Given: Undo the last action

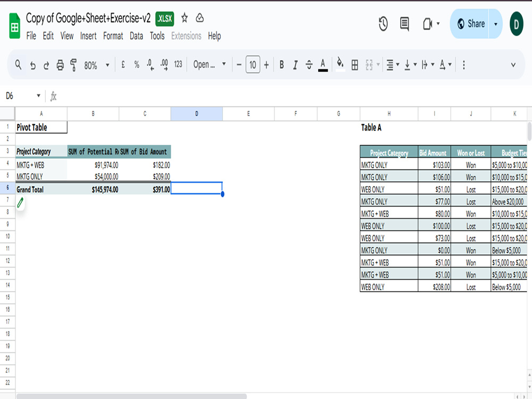Looking at the screenshot, I should click(33, 65).
